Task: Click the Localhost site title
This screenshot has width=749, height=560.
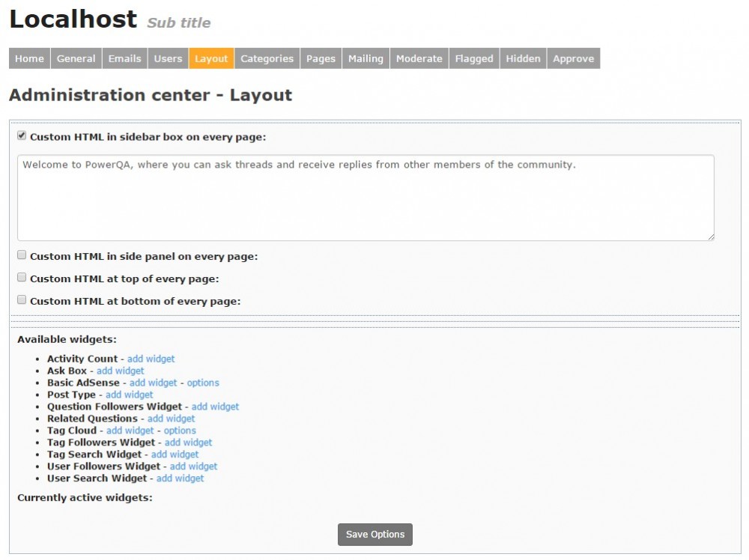Action: click(73, 19)
